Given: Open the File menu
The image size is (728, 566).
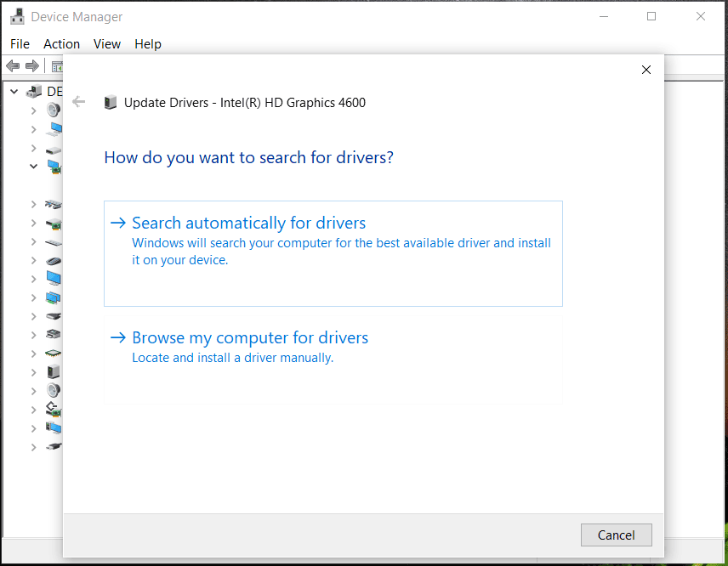Looking at the screenshot, I should [20, 44].
